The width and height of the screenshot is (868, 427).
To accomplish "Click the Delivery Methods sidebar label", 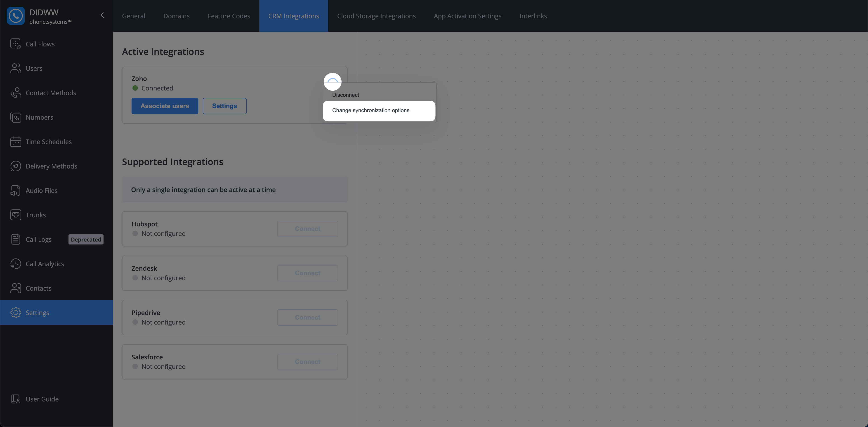I will pos(51,166).
